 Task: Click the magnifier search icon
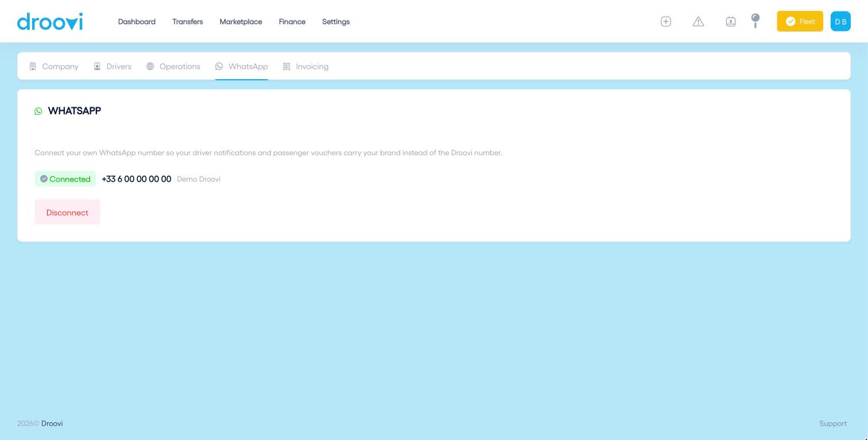[x=755, y=21]
